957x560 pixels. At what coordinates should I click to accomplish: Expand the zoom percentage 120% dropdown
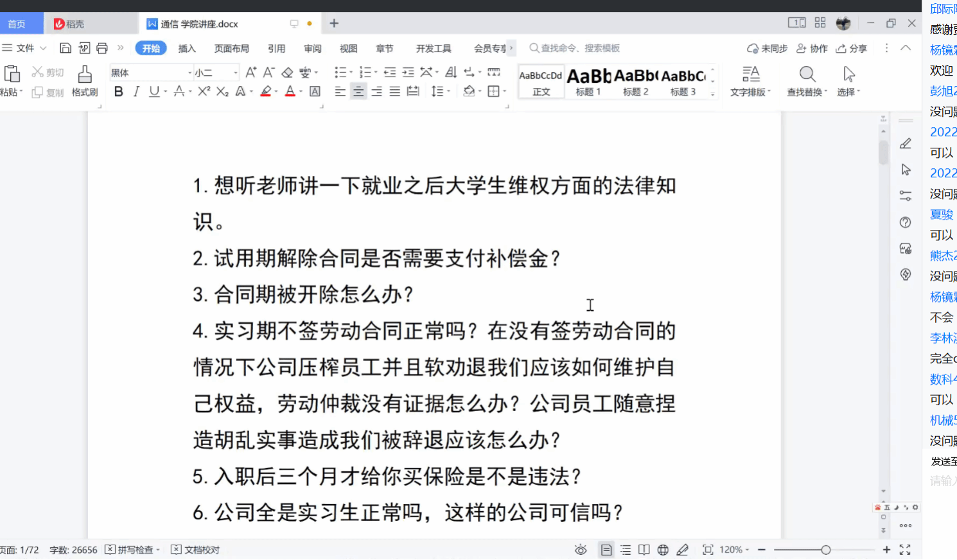point(734,550)
